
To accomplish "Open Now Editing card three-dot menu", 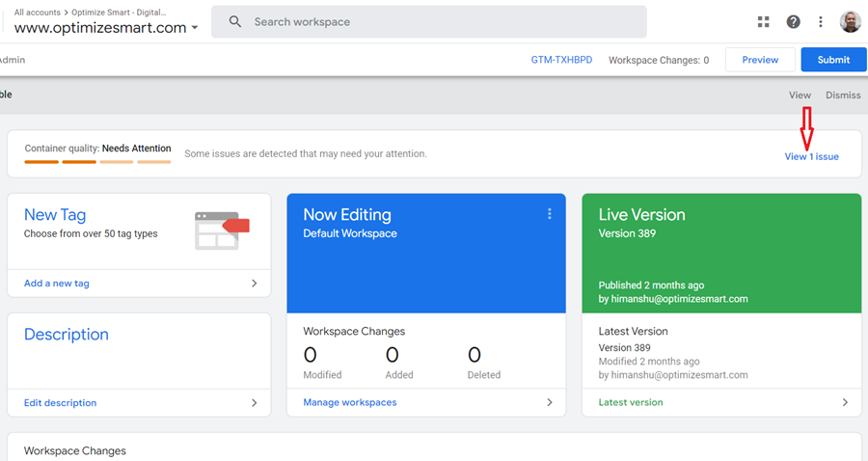I will [550, 214].
